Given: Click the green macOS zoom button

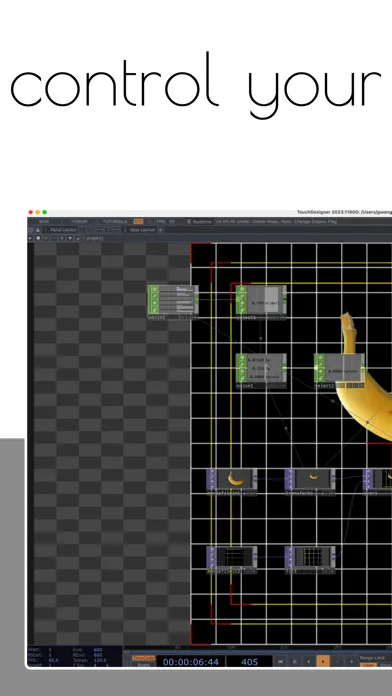Looking at the screenshot, I should click(x=44, y=213).
